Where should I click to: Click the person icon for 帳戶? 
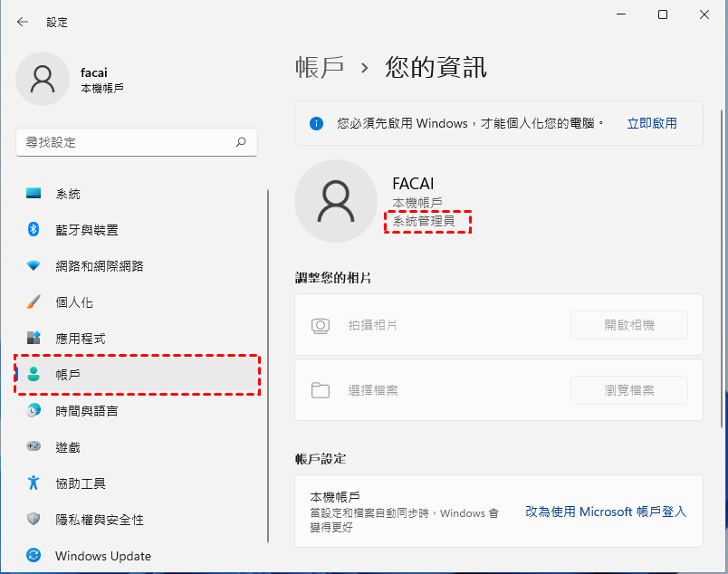34,374
